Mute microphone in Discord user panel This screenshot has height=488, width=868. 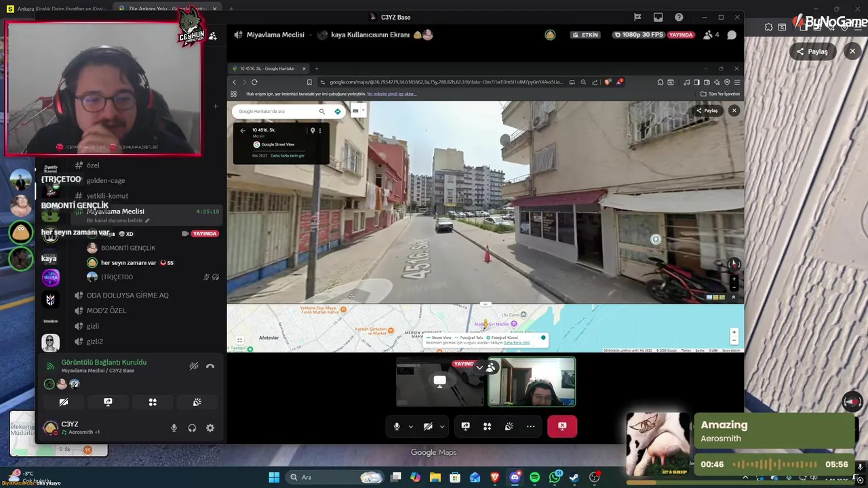click(174, 428)
